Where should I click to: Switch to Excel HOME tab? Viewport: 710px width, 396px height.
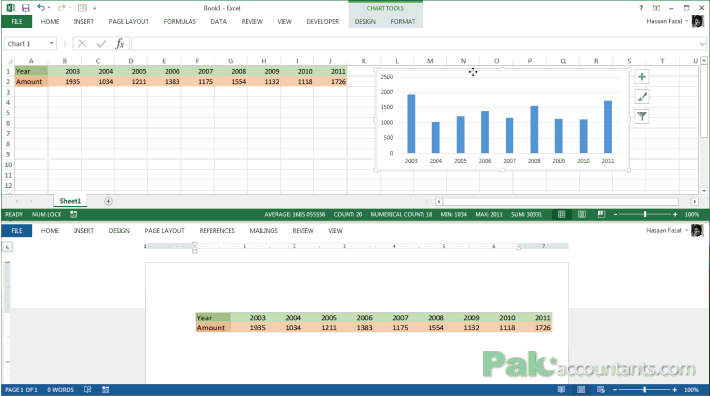[x=50, y=21]
